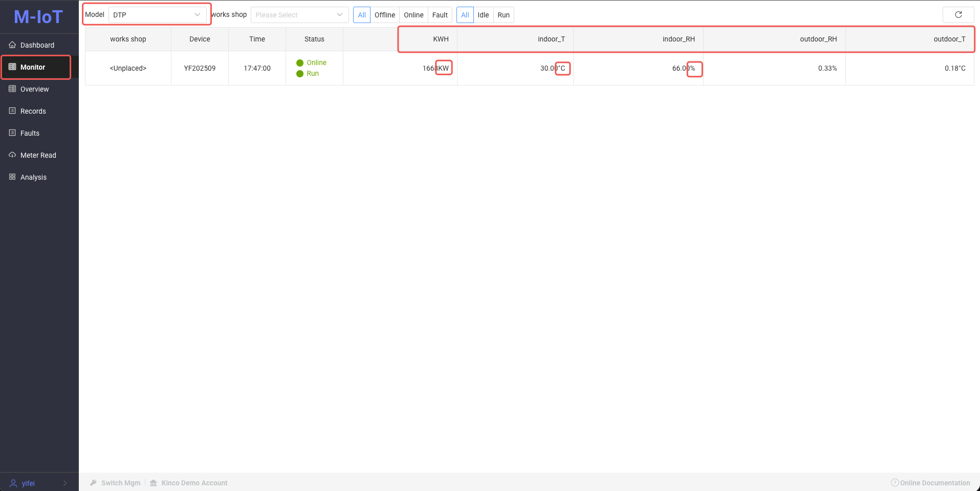Click the Analysis grid icon
Image resolution: width=980 pixels, height=491 pixels.
click(12, 177)
